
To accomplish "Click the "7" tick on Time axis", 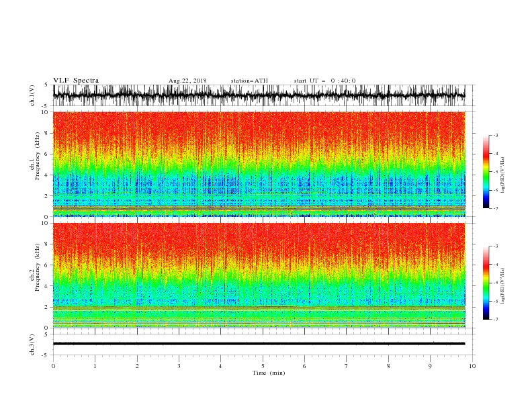I will click(x=347, y=366).
